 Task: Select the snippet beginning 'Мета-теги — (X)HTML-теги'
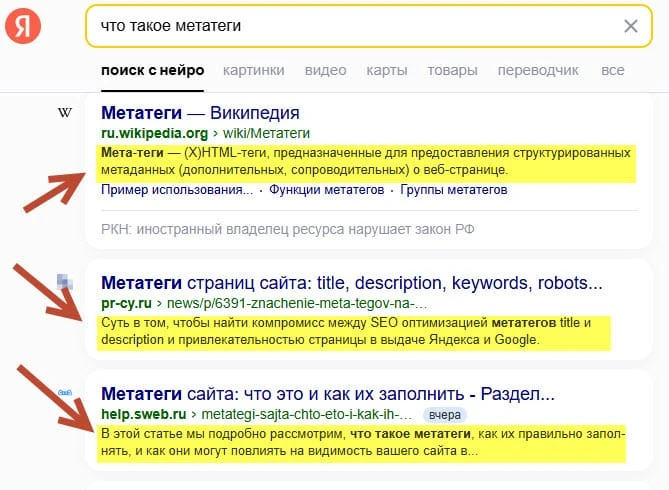click(x=366, y=161)
